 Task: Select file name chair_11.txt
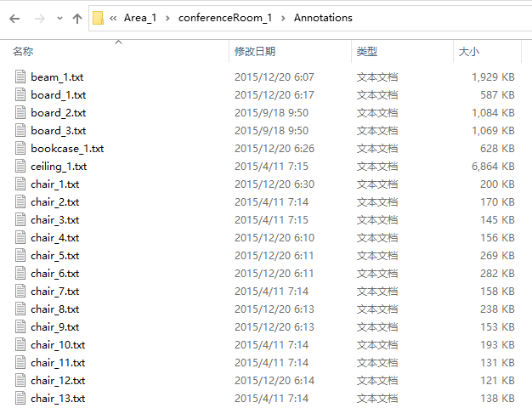pyautogui.click(x=58, y=363)
